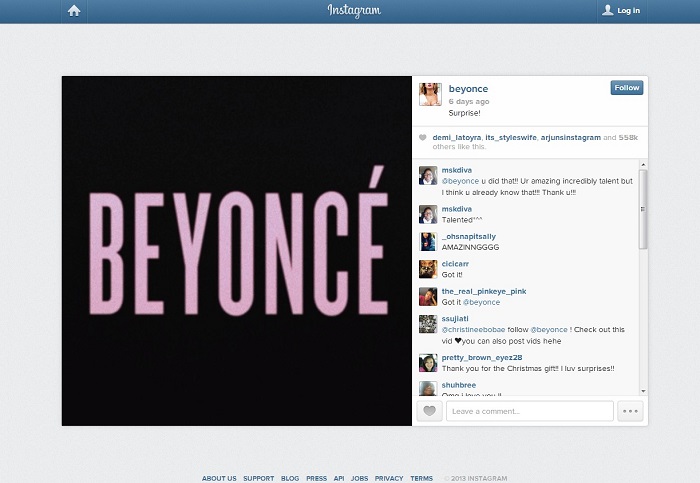Viewport: 700px width, 483px height.
Task: Open the JOBS footer link
Action: pyautogui.click(x=359, y=478)
